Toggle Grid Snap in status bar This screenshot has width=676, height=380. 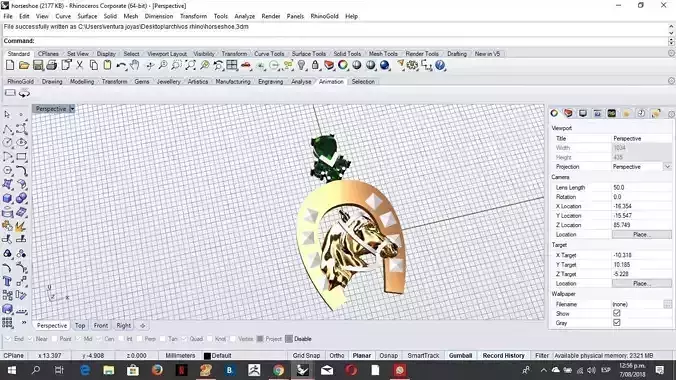click(x=306, y=356)
